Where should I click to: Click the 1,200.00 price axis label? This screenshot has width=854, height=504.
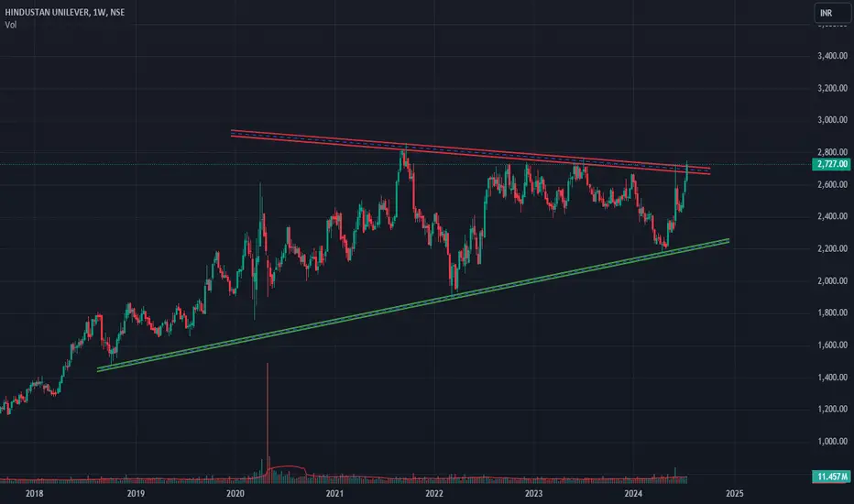(x=832, y=410)
